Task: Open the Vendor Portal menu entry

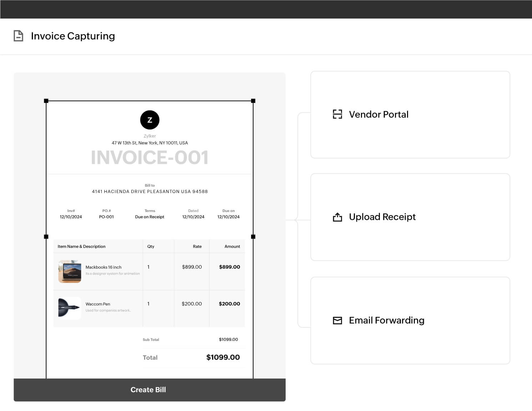Action: coord(378,114)
